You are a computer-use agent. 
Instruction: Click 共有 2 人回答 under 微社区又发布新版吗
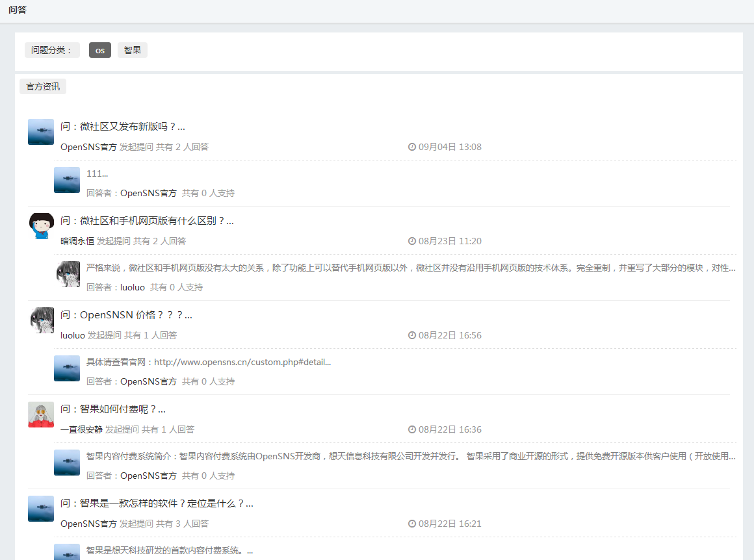(x=182, y=147)
